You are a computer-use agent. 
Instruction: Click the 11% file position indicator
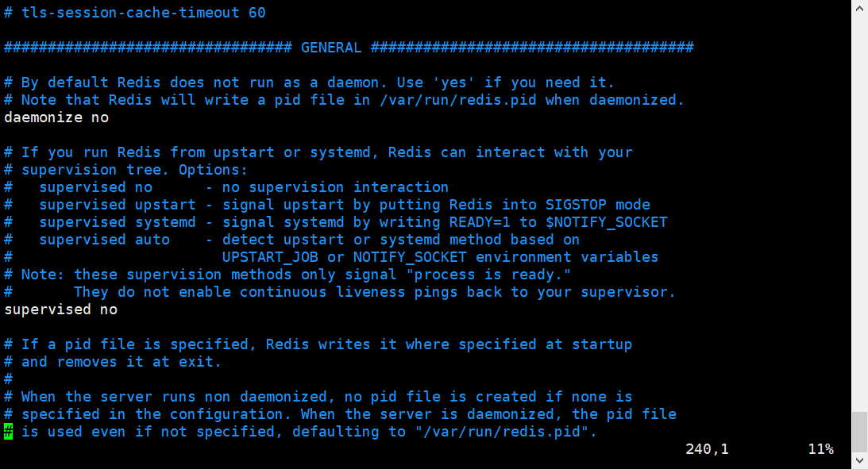(x=820, y=449)
